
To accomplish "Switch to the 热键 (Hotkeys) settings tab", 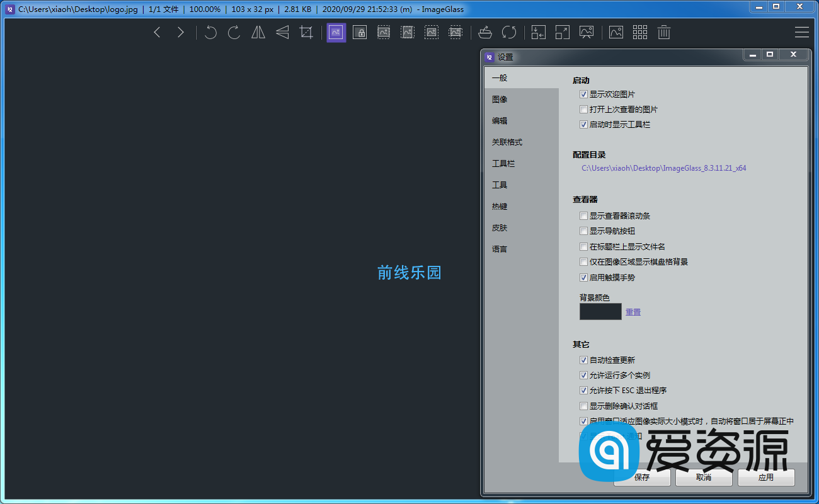I will coord(499,206).
